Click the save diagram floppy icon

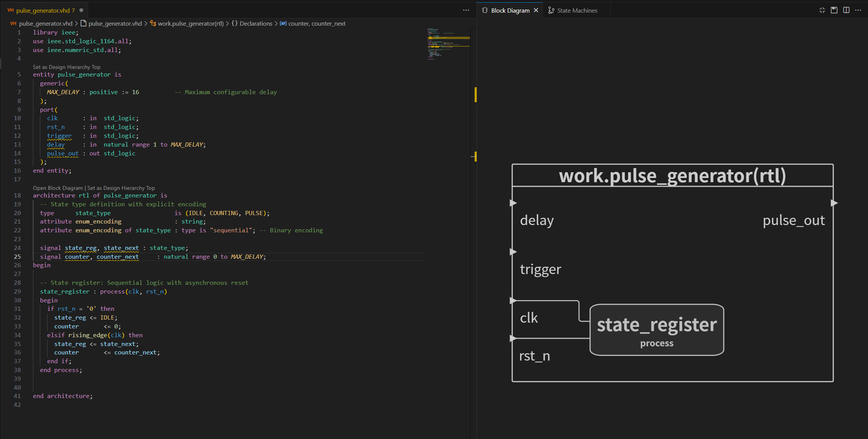(x=834, y=10)
